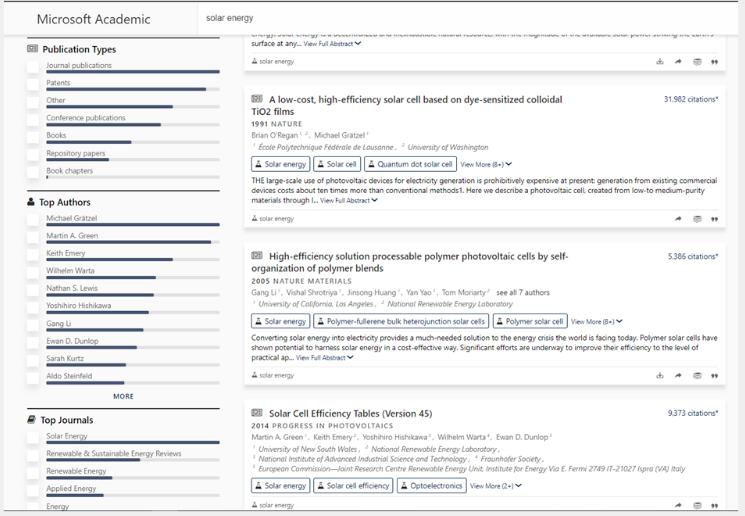Expand View More (8+) topics for TiO2 paper

pos(486,164)
